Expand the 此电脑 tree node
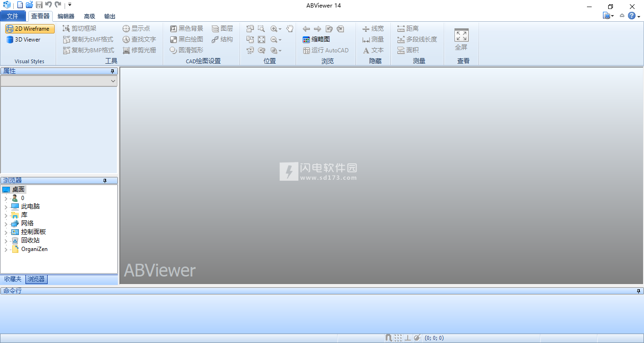The width and height of the screenshot is (644, 343). click(x=6, y=207)
